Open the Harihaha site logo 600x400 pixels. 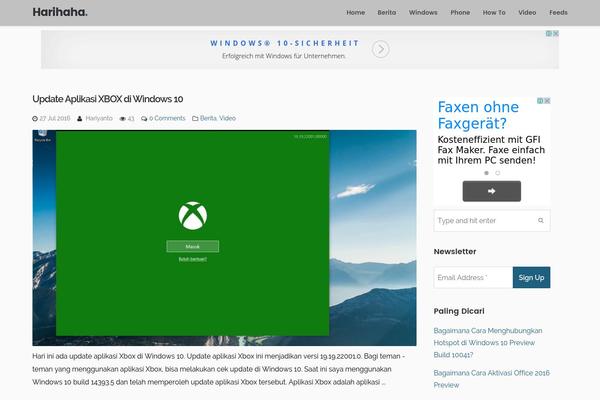pos(60,12)
